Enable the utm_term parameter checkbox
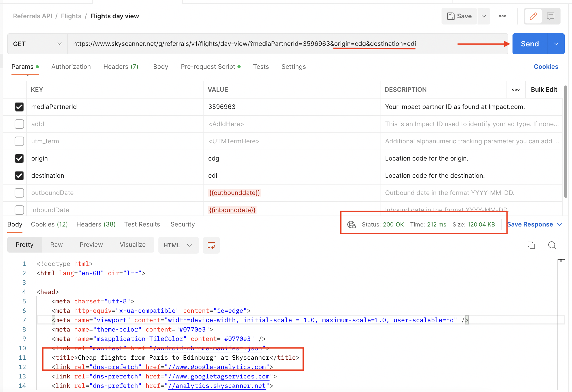 point(19,141)
